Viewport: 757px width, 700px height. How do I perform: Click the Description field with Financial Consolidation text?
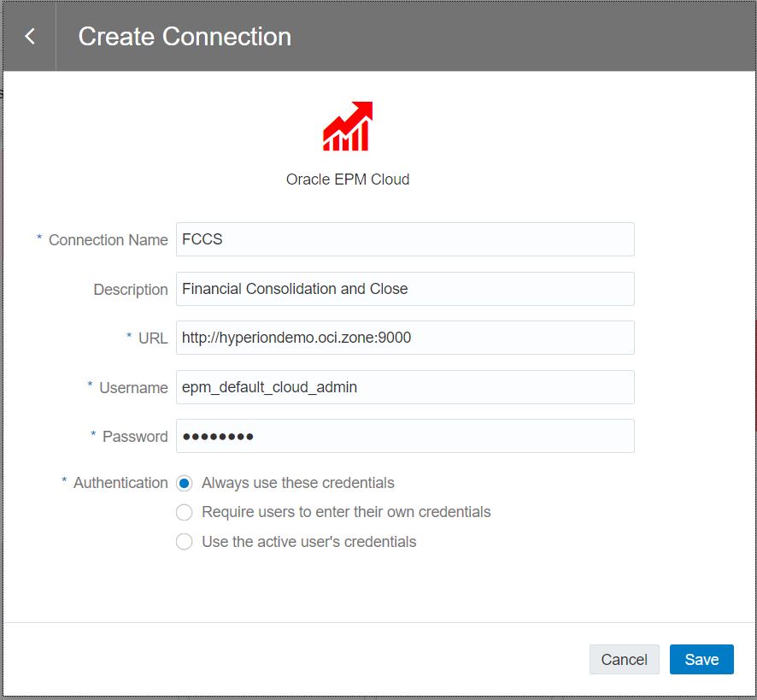(x=405, y=289)
